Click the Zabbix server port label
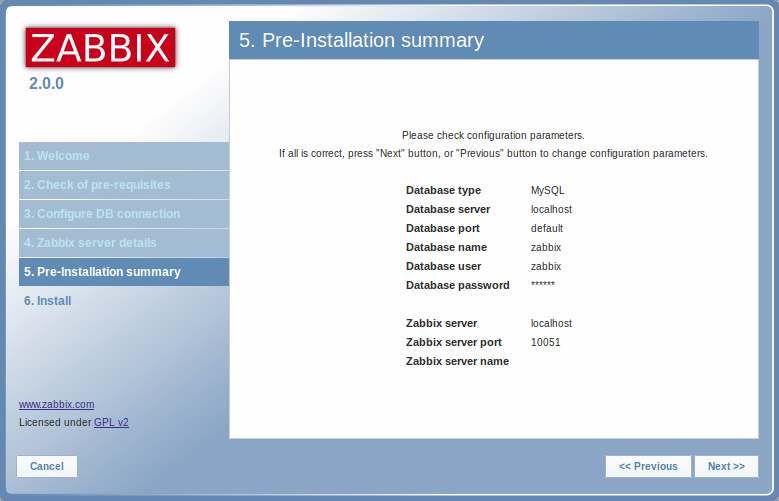This screenshot has height=501, width=779. click(x=454, y=342)
